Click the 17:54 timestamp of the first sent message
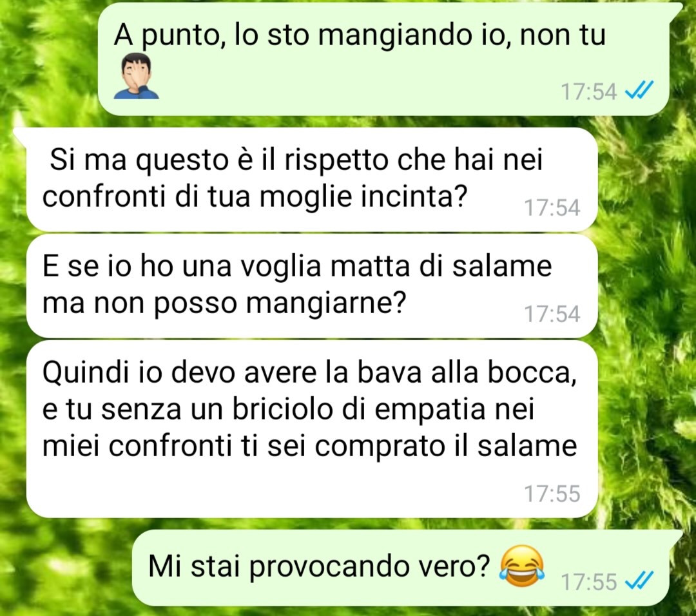 [588, 92]
